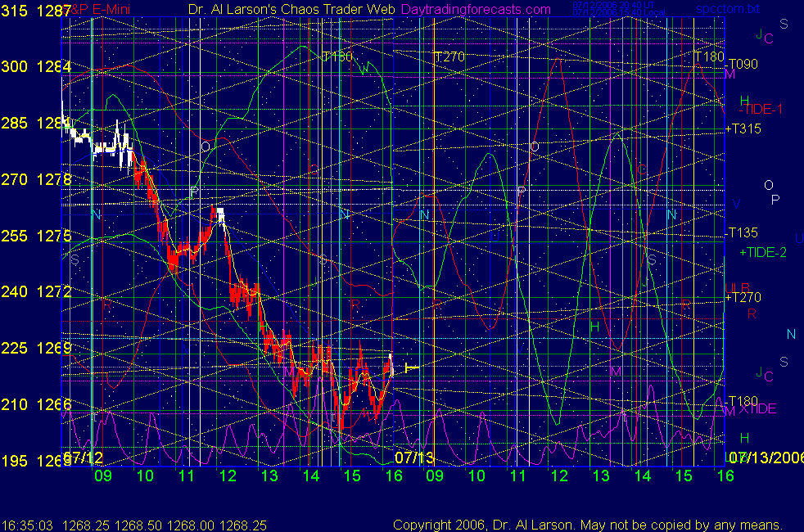Image resolution: width=804 pixels, height=532 pixels.
Task: Click the "240 1272" price scale label
Action: [36, 291]
